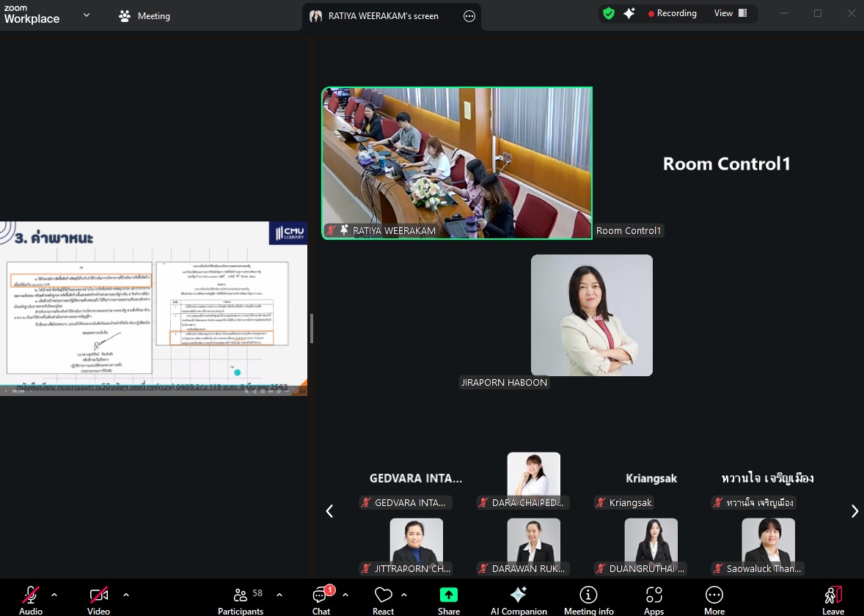Click the Room Control1 name label
Image resolution: width=864 pixels, height=616 pixels.
point(629,231)
